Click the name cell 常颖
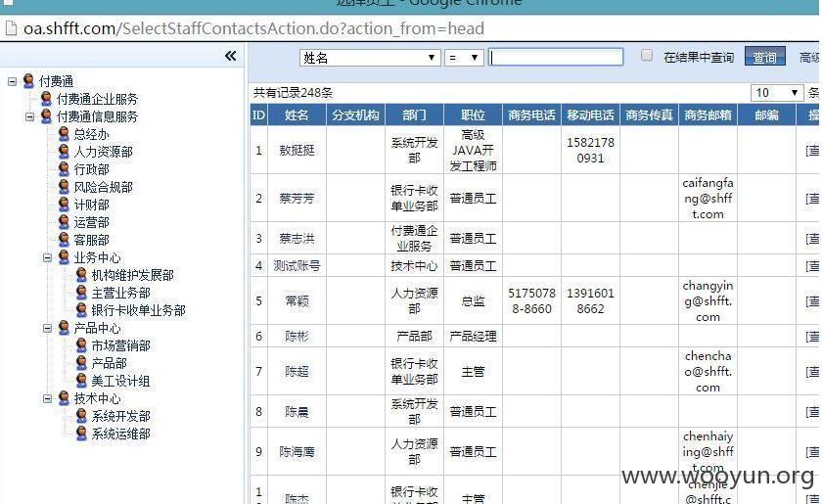823x504 pixels. (297, 300)
